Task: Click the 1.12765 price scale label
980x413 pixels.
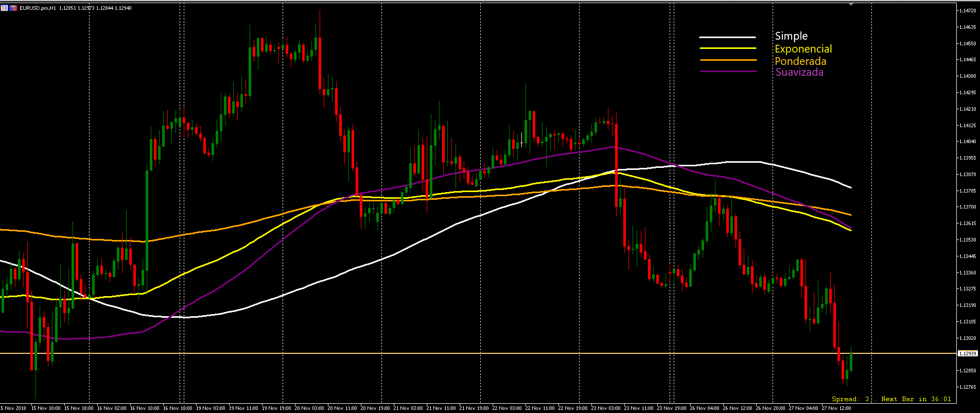Action: click(968, 387)
